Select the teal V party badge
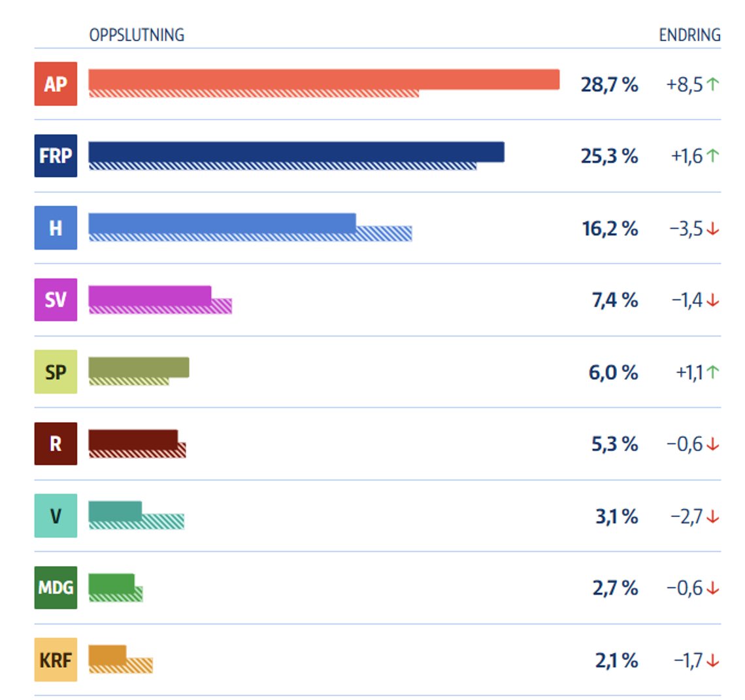 pos(56,516)
